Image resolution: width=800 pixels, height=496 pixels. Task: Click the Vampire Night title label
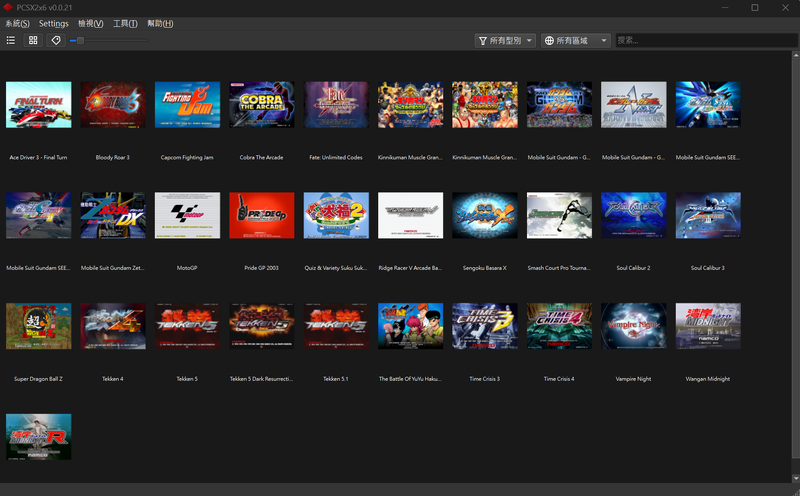(633, 379)
